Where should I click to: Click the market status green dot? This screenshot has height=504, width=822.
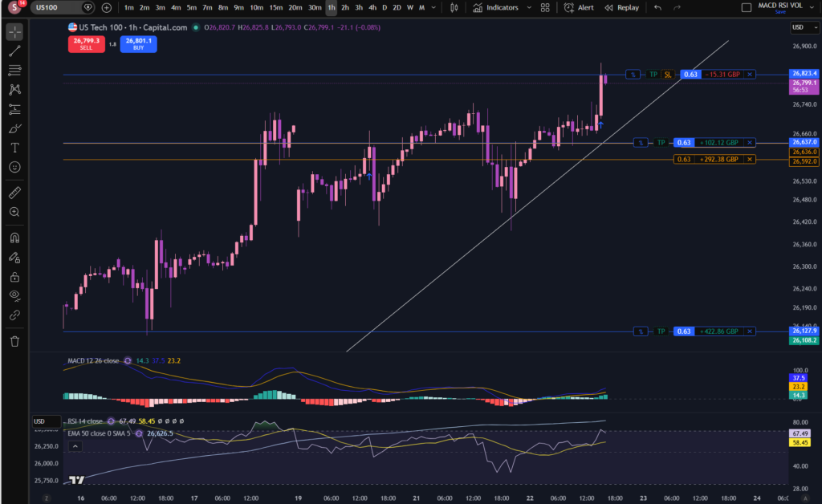[x=196, y=27]
